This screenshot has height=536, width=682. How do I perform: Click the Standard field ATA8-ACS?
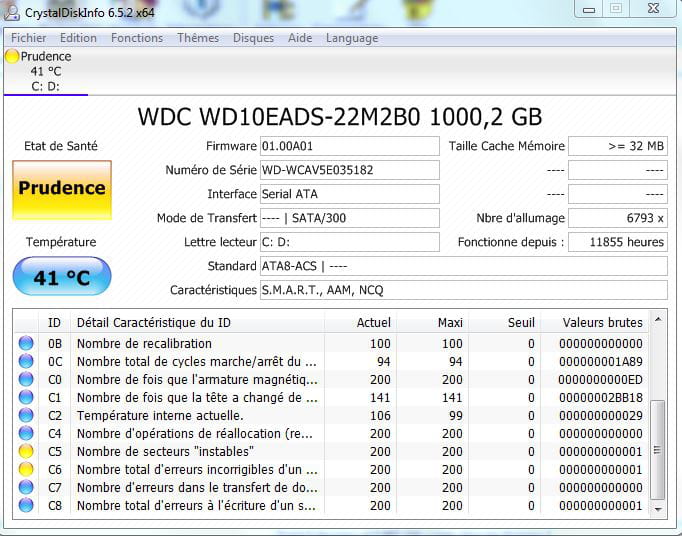tap(464, 266)
